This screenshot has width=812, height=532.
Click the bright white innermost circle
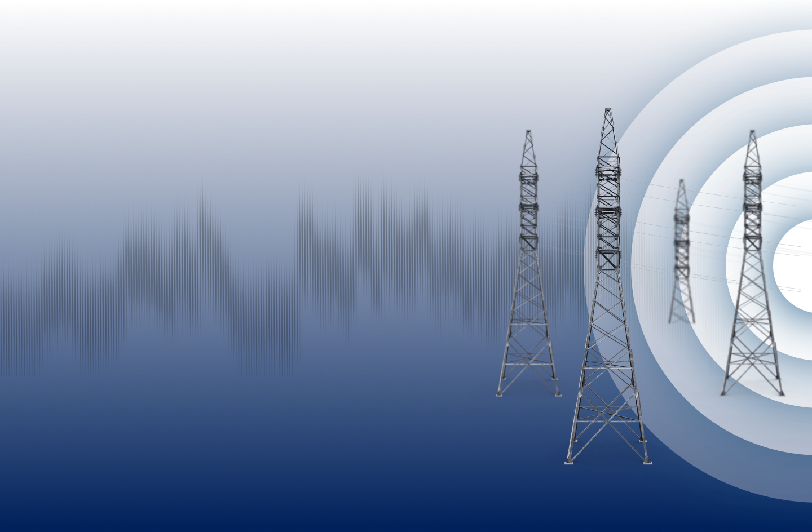click(x=796, y=266)
